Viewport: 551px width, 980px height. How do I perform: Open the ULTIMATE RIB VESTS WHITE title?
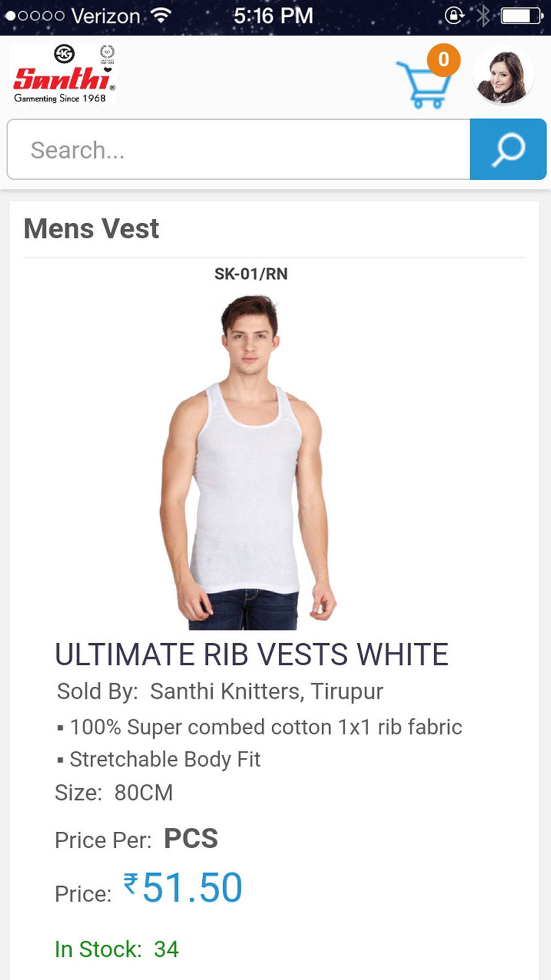pos(251,654)
